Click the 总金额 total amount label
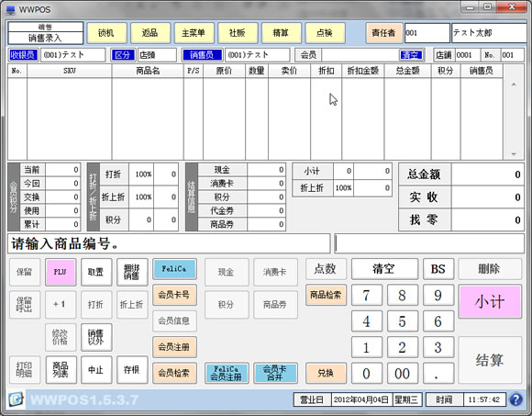 (x=425, y=174)
